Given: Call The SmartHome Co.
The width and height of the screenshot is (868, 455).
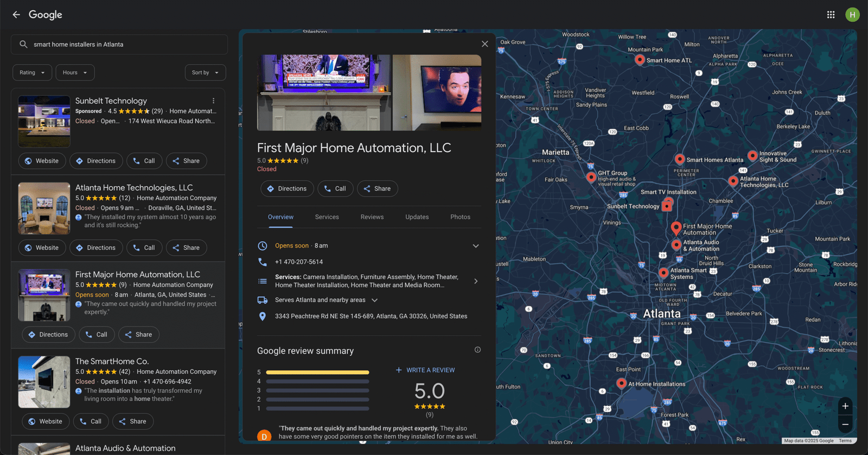Looking at the screenshot, I should coord(91,421).
